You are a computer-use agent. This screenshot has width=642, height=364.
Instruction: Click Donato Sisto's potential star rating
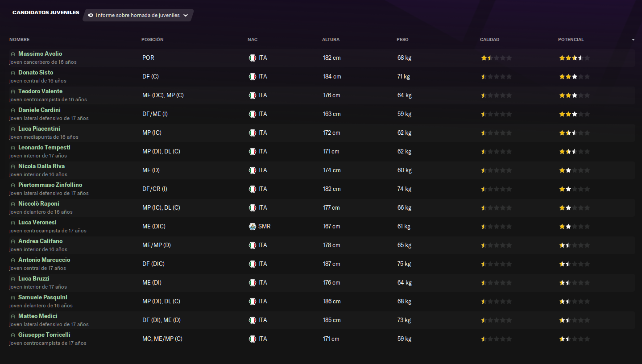tap(575, 76)
